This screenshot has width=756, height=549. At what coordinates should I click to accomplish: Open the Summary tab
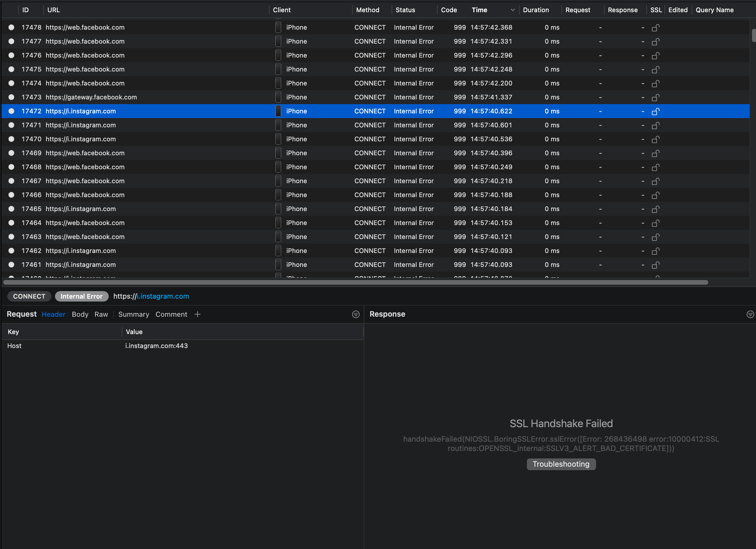133,314
